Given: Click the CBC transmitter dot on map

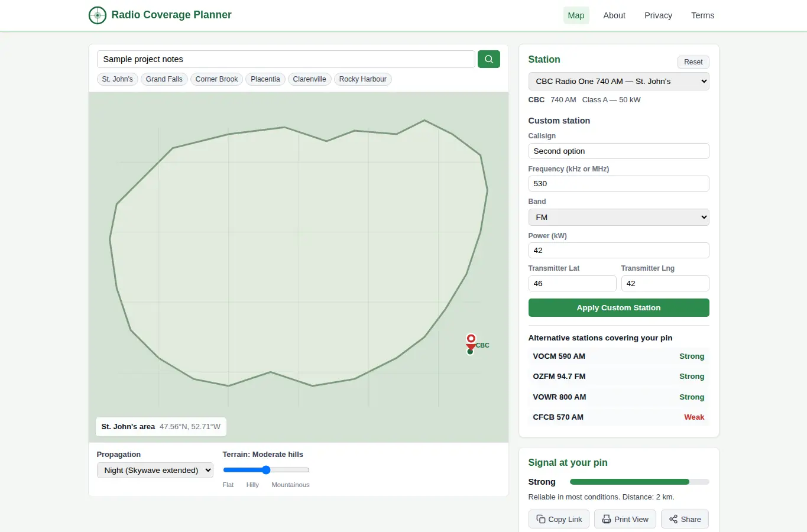Looking at the screenshot, I should coord(470,352).
